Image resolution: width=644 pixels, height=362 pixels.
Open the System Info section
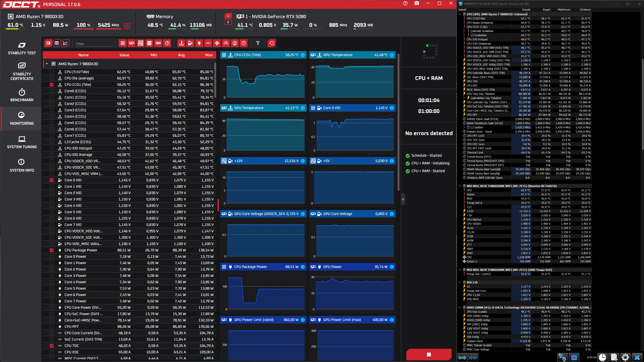coord(22,165)
